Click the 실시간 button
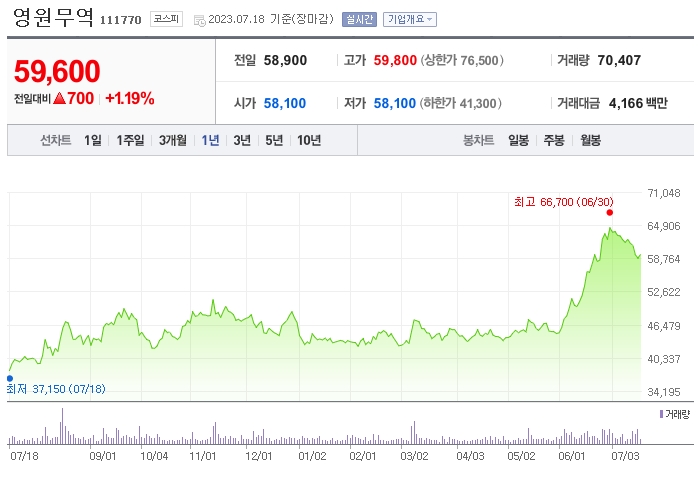This screenshot has height=478, width=694. (359, 19)
